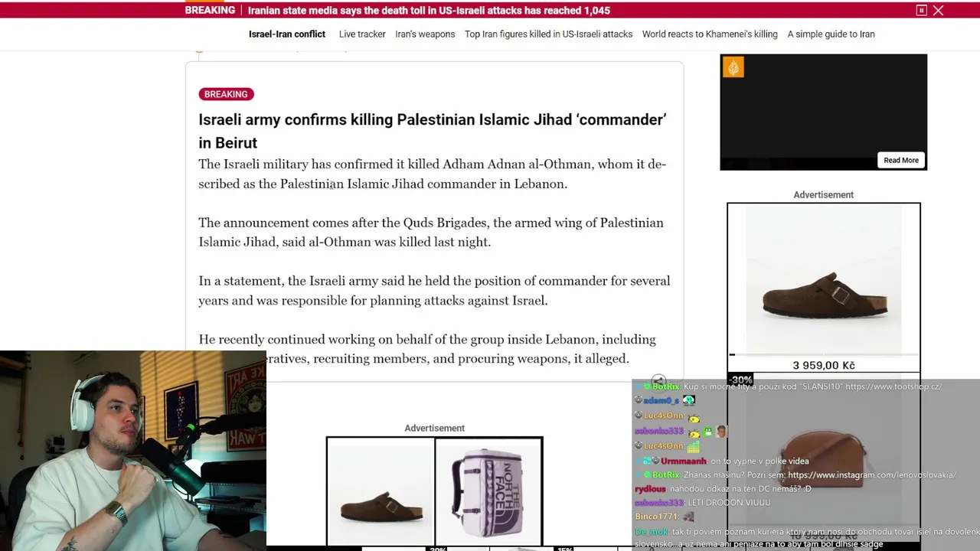Open the brown clog in the bottom ad
The height and width of the screenshot is (551, 980).
pos(381,491)
